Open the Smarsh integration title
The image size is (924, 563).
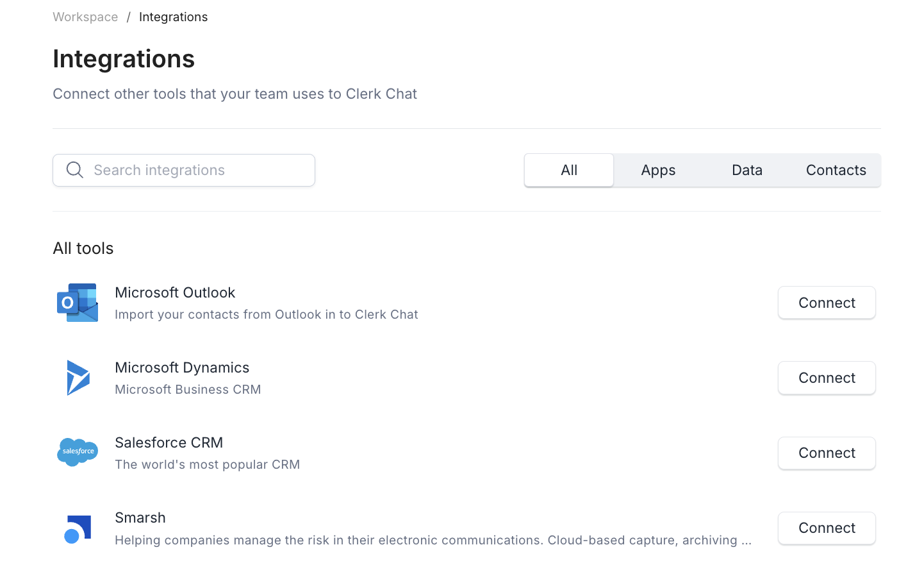tap(140, 517)
